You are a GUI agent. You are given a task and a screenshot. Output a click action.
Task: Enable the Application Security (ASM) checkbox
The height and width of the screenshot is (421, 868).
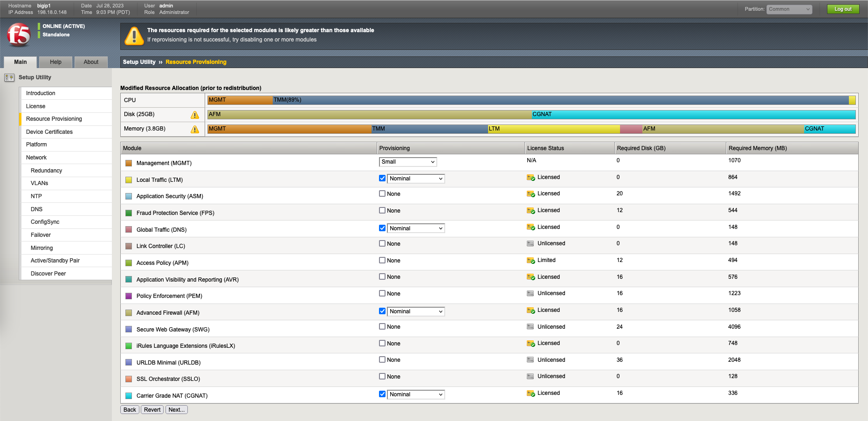click(x=382, y=193)
